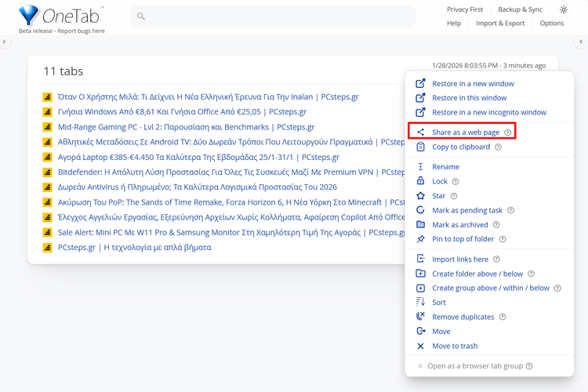This screenshot has width=588, height=392.
Task: Expand the left sidebar chevron
Action: 5,42
